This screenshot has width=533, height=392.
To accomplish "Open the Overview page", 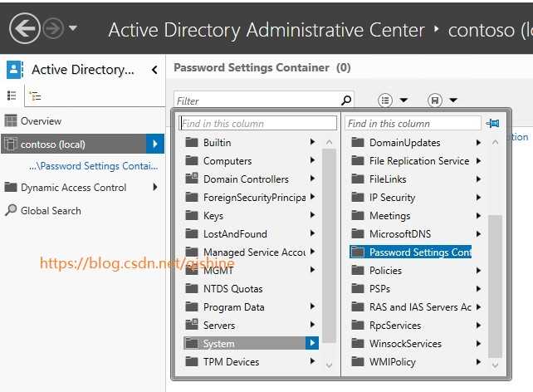I will [x=42, y=120].
